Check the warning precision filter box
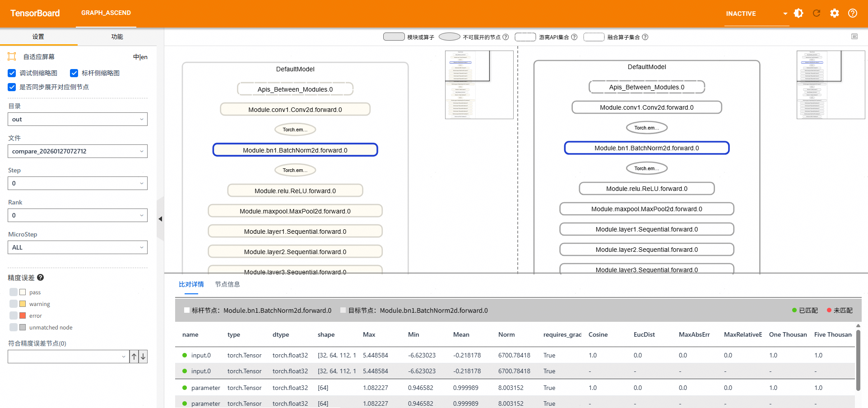The image size is (868, 408). [x=14, y=304]
